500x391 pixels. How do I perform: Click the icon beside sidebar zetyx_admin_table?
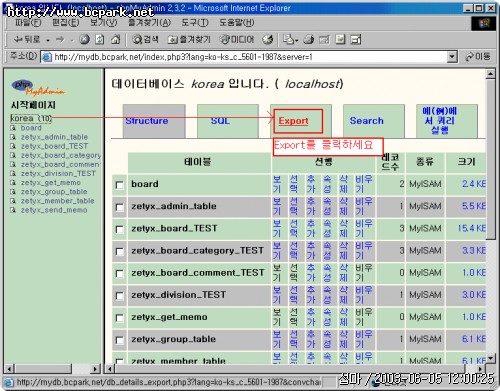[13, 137]
